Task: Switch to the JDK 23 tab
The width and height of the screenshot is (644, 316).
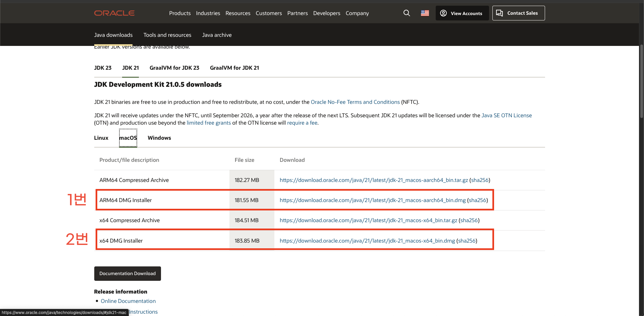Action: click(x=103, y=68)
